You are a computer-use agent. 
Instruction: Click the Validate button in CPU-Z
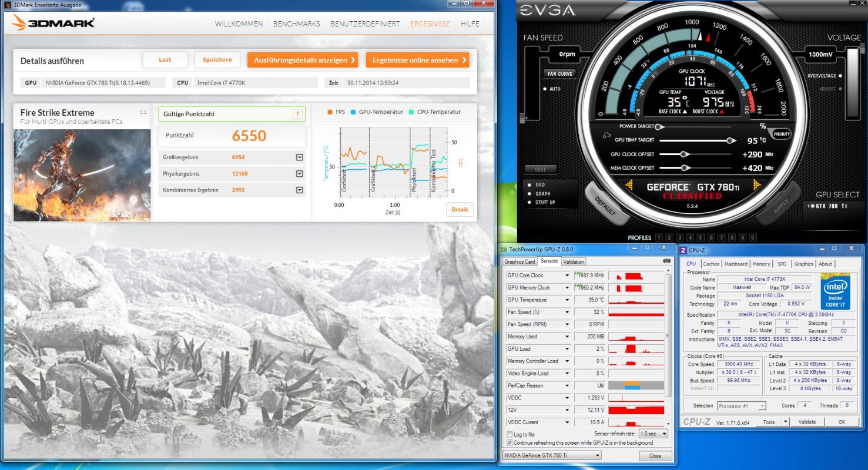pyautogui.click(x=807, y=422)
